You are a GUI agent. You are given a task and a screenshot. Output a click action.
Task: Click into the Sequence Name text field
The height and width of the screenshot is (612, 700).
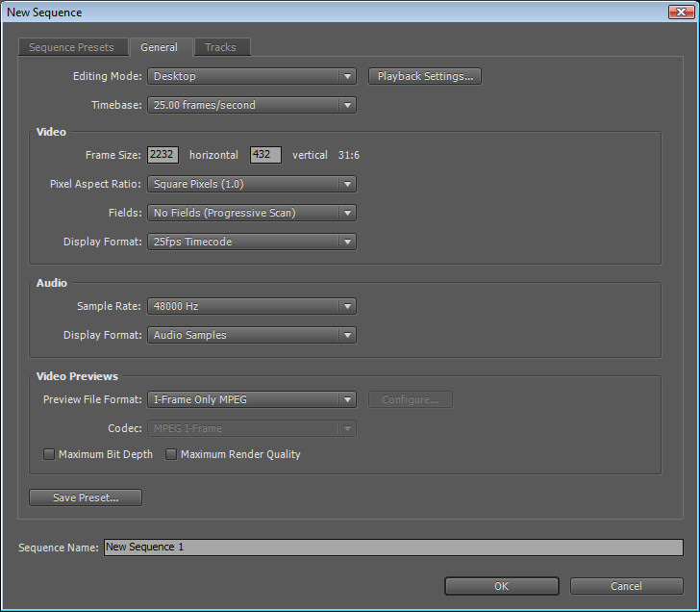coord(392,547)
